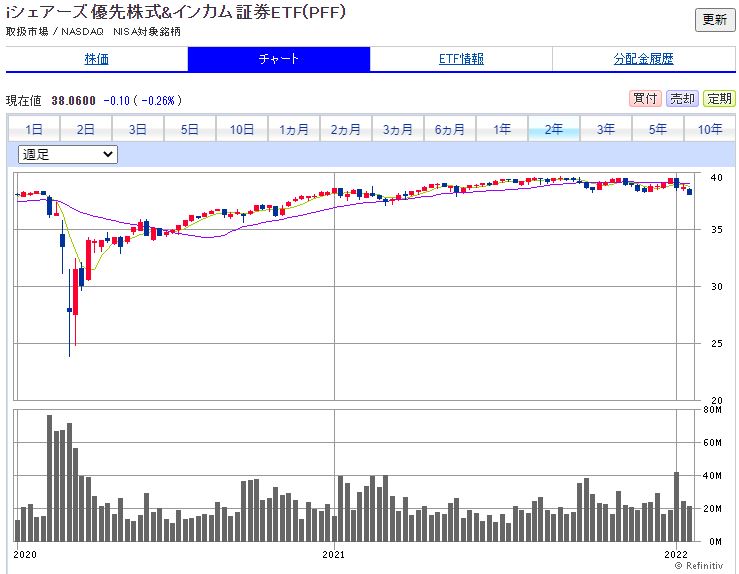Image resolution: width=739 pixels, height=574 pixels.
Task: Click the 売却 sell button
Action: coord(682,98)
